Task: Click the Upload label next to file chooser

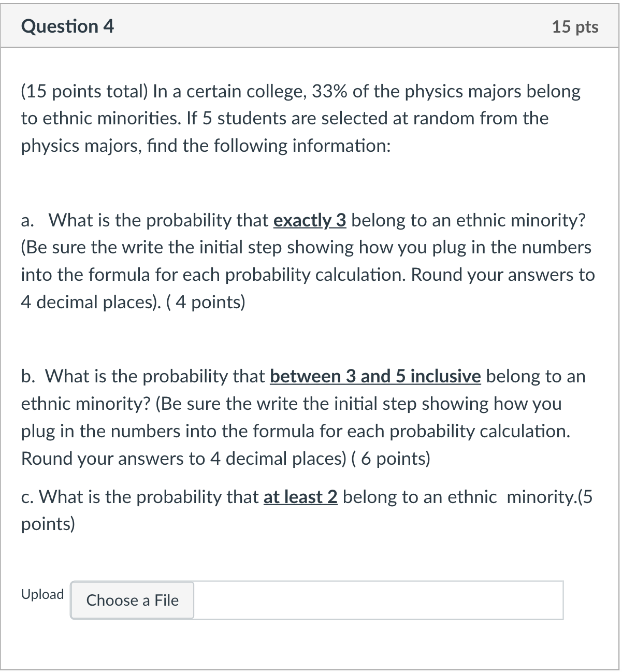Action: click(x=42, y=594)
